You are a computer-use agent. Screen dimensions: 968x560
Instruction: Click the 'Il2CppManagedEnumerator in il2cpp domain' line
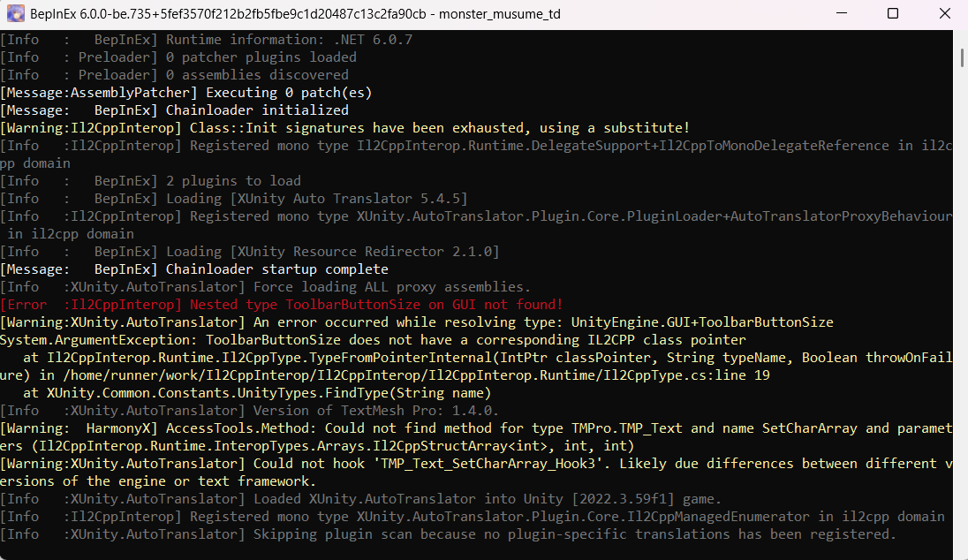[473, 517]
